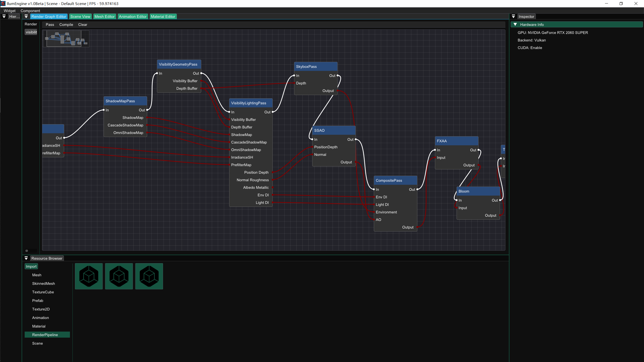Viewport: 644px width, 362px height.
Task: Click the Import button
Action: tap(31, 266)
